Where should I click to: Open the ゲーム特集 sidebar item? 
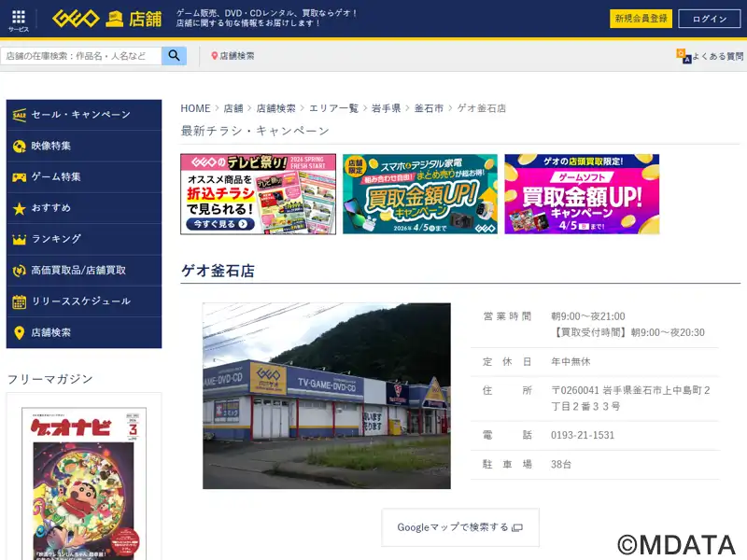[x=84, y=177]
